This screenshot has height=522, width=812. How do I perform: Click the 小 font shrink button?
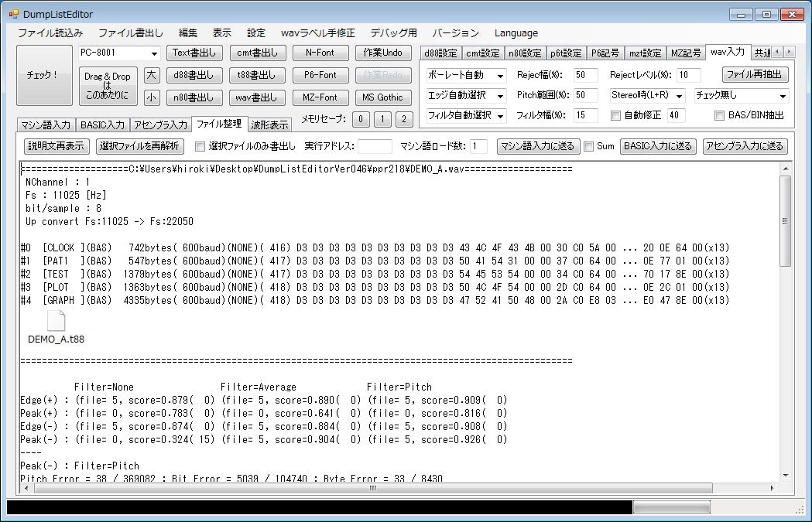coord(151,97)
